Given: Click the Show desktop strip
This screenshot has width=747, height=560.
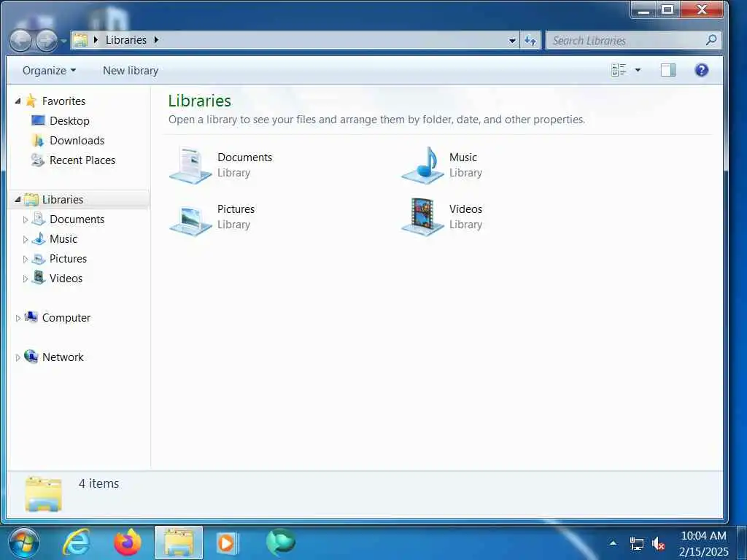Looking at the screenshot, I should [x=741, y=542].
